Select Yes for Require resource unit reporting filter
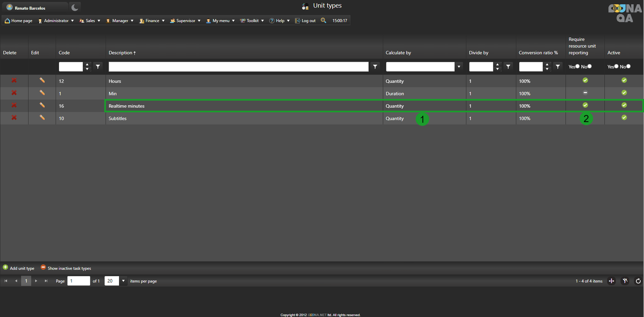Viewport: 644px width, 317px height. pyautogui.click(x=577, y=66)
